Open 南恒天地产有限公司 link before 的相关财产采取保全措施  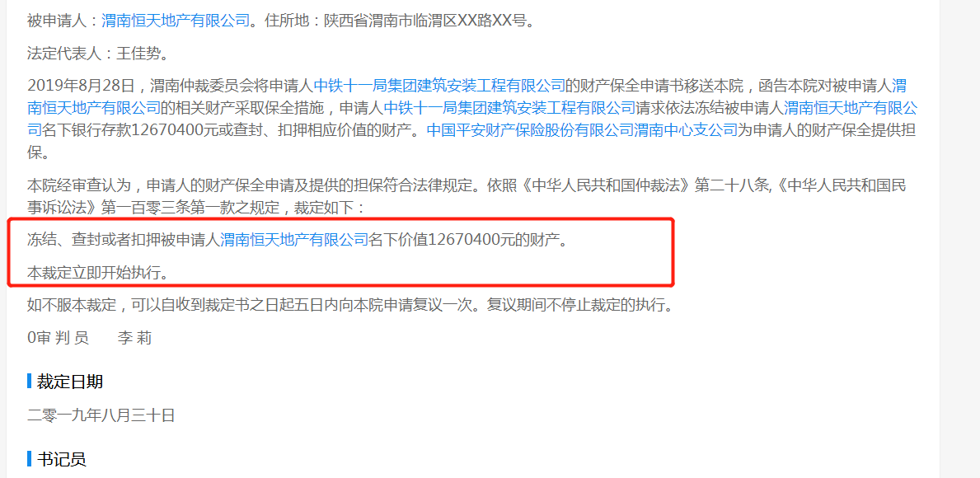click(x=94, y=108)
